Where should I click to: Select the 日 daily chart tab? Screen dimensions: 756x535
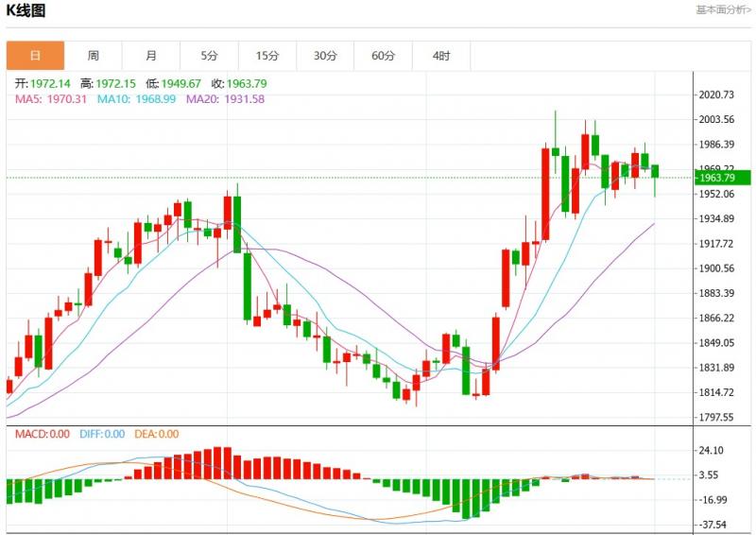tap(35, 56)
